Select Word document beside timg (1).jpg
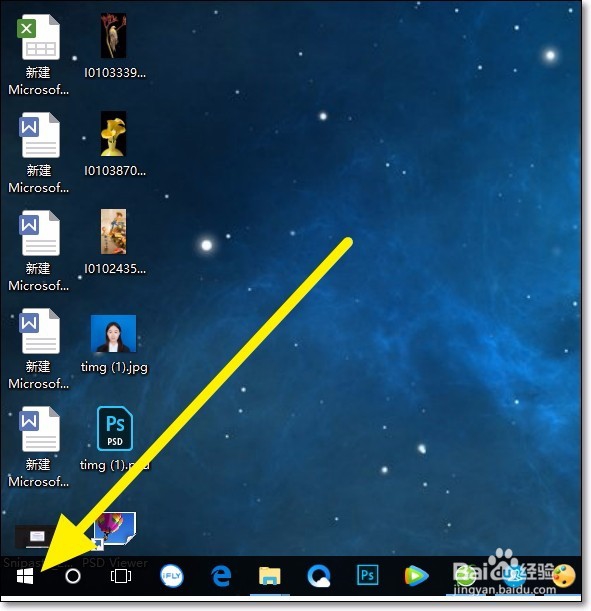The image size is (591, 611). click(39, 331)
